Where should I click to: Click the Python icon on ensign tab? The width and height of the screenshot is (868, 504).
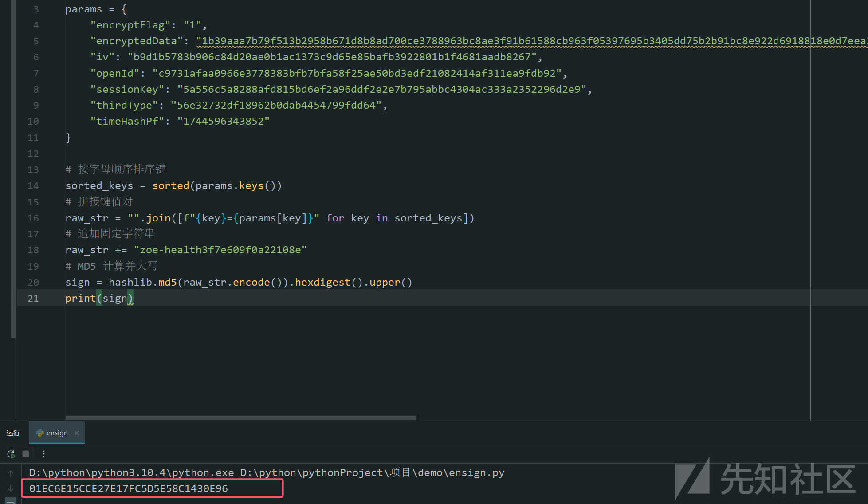tap(40, 433)
